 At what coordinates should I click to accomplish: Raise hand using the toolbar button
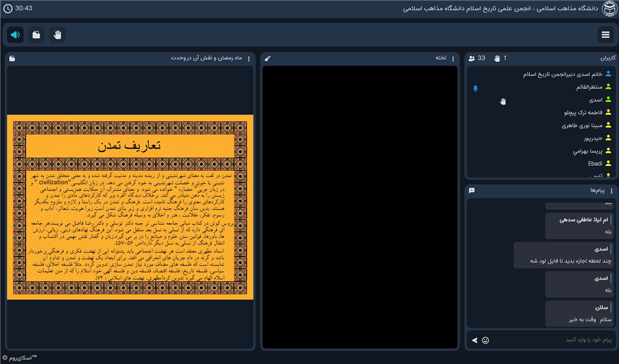pos(57,34)
